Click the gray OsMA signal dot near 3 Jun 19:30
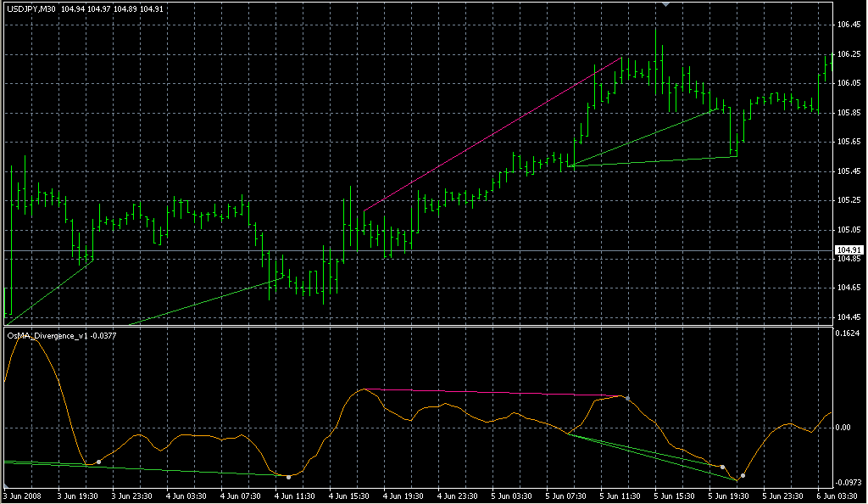The height and width of the screenshot is (504, 868). 98,462
